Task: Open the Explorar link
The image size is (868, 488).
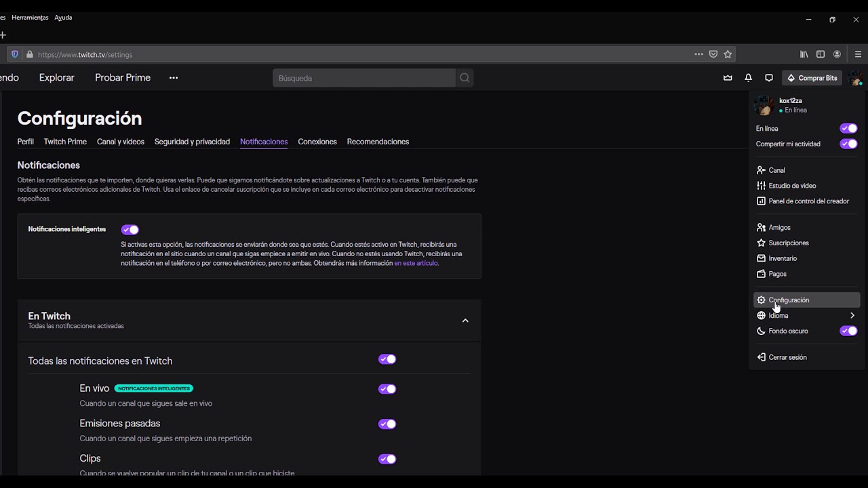Action: 57,78
